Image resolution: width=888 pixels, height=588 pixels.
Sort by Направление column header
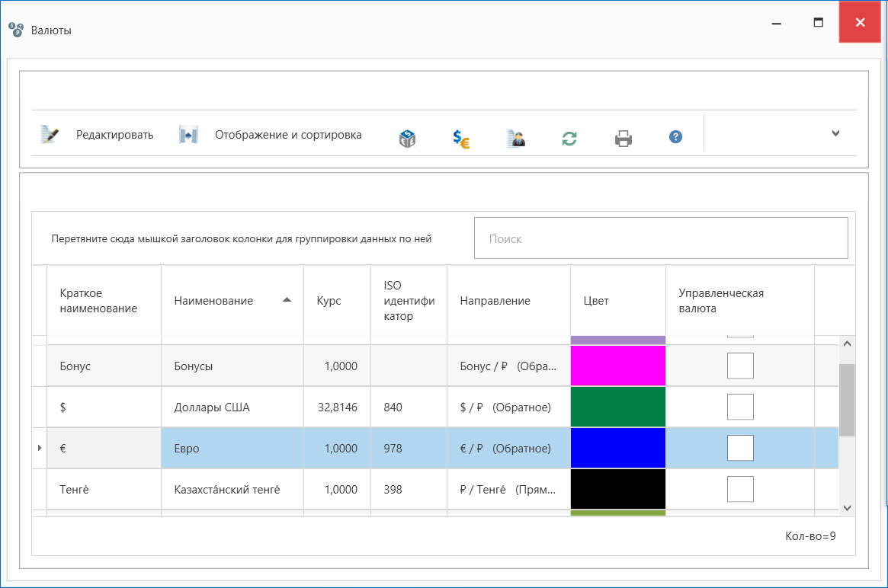pyautogui.click(x=508, y=301)
